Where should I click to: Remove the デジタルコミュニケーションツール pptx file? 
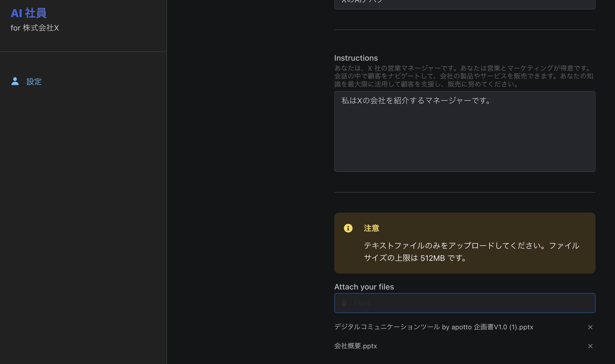pos(590,327)
